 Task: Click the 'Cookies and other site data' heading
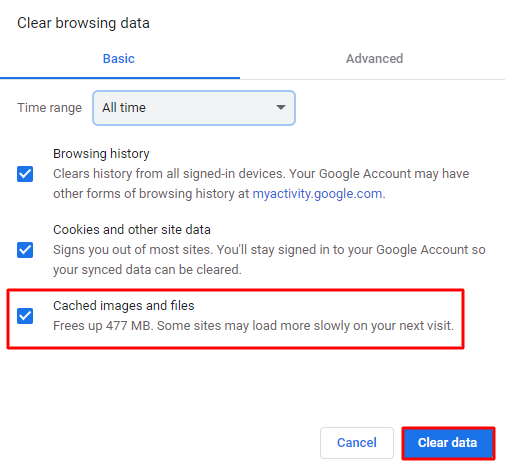132,230
